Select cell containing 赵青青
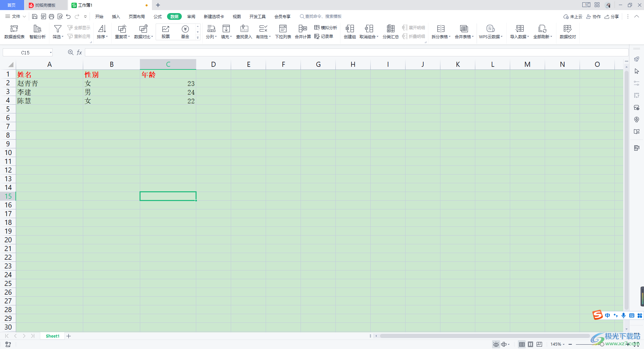Image resolution: width=644 pixels, height=349 pixels. pos(49,83)
